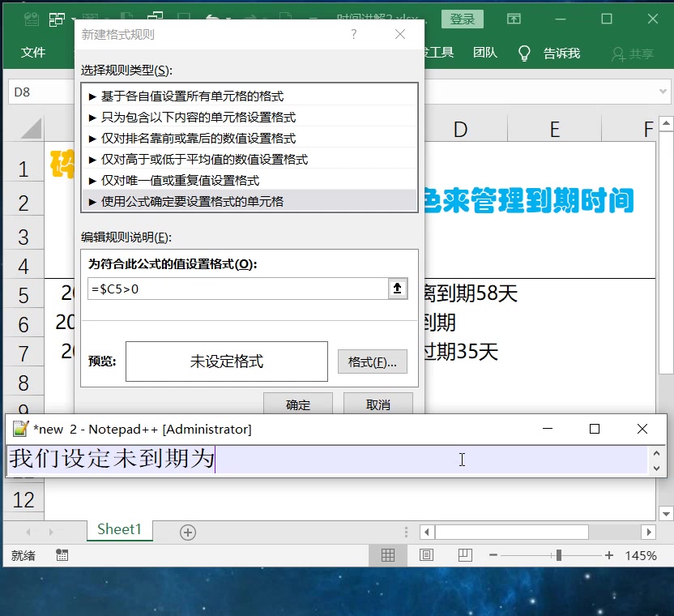Image resolution: width=674 pixels, height=616 pixels.
Task: Click inside the =$C5>0 formula field
Action: point(235,289)
